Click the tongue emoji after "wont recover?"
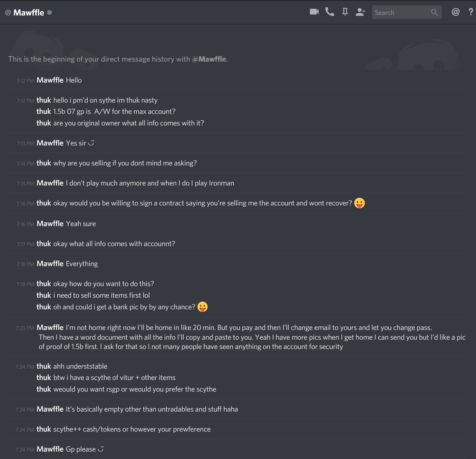The width and height of the screenshot is (476, 459). (359, 203)
